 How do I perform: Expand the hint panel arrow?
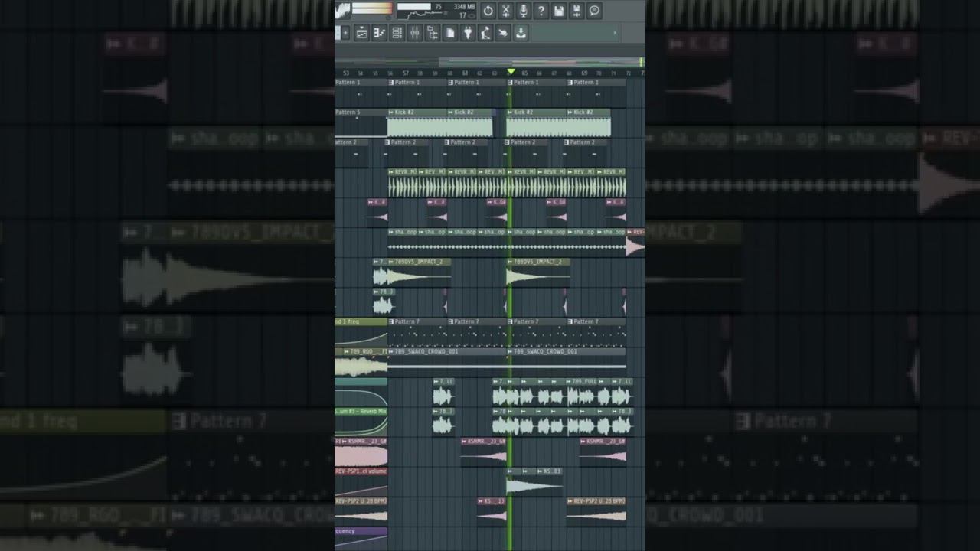(x=614, y=33)
